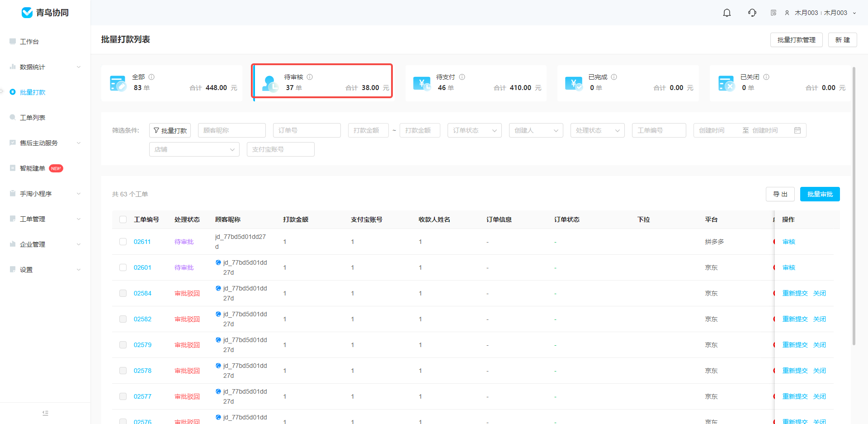Image resolution: width=868 pixels, height=424 pixels.
Task: Click the 支付宝账号 filter input
Action: point(281,149)
